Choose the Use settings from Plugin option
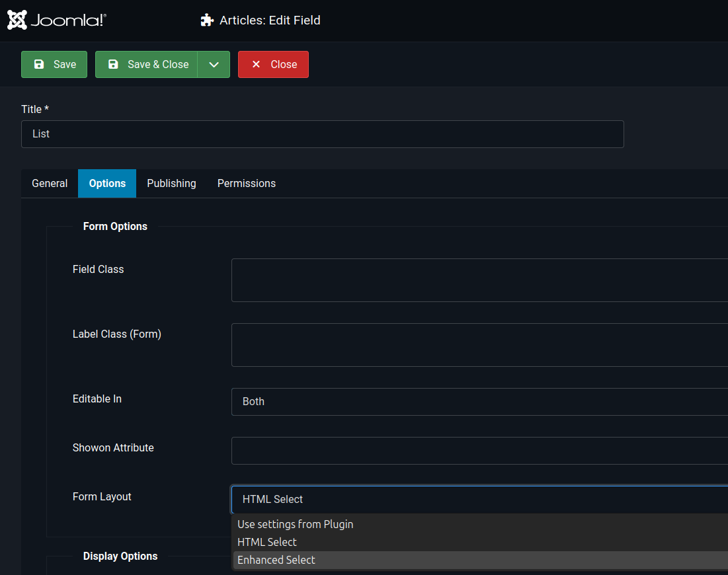The height and width of the screenshot is (575, 728). [481, 524]
